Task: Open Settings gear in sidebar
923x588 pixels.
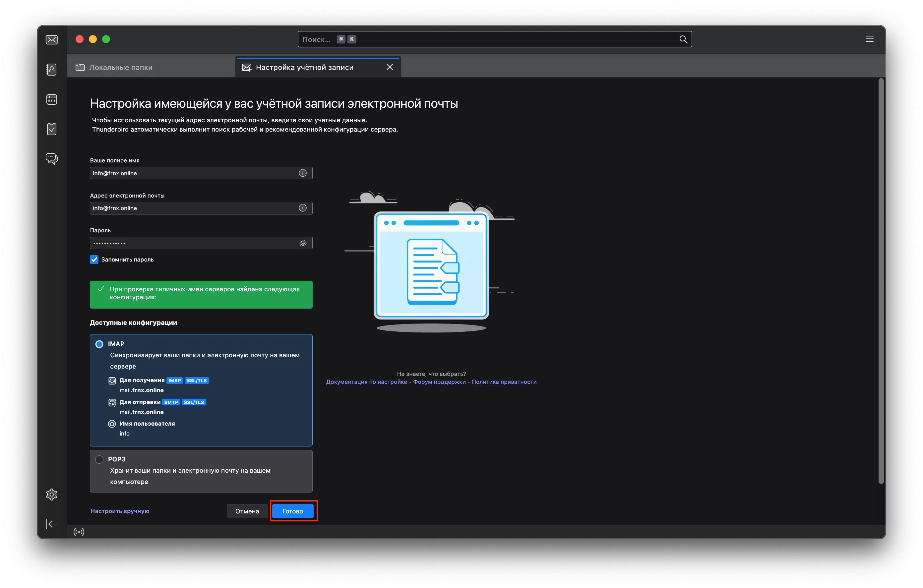Action: (x=52, y=495)
